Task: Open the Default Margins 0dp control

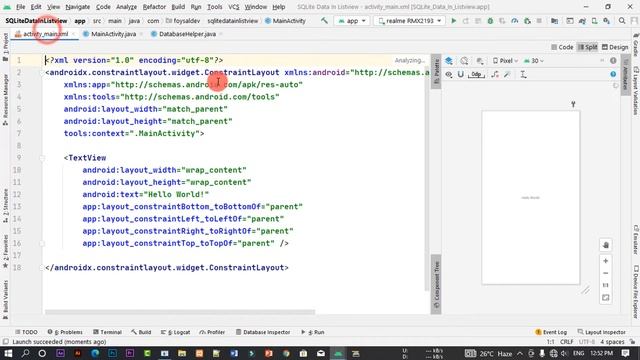Action: click(476, 74)
